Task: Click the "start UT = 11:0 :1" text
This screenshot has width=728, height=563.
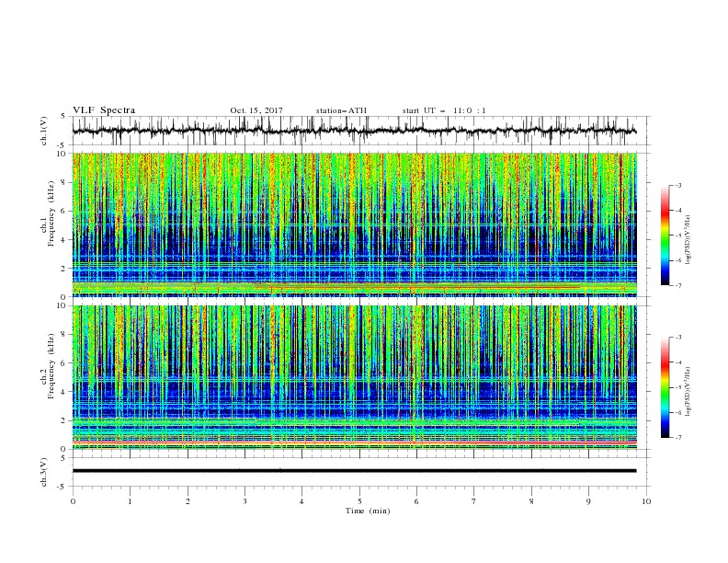Action: [x=444, y=110]
